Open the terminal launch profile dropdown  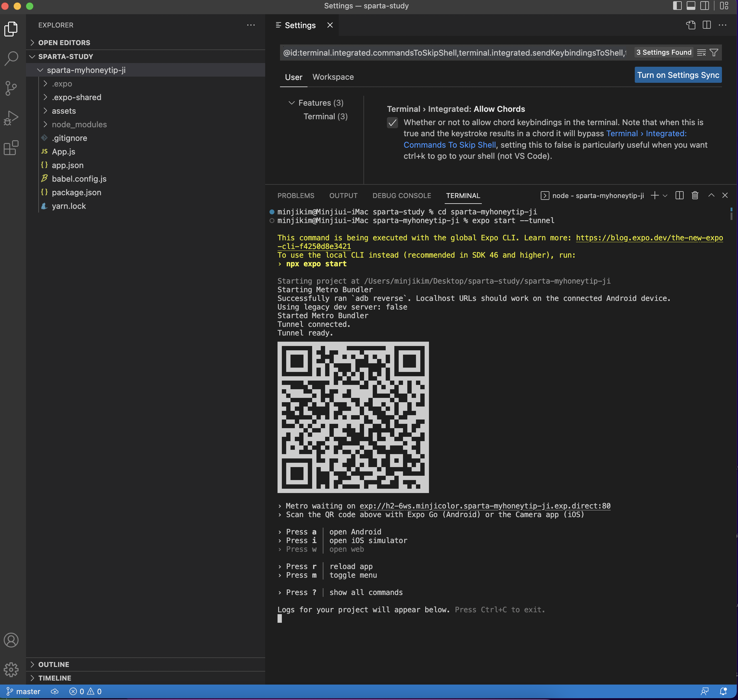(665, 196)
